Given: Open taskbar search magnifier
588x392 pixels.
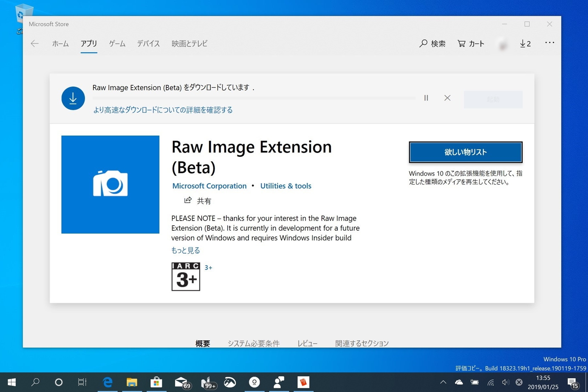Looking at the screenshot, I should [35, 382].
